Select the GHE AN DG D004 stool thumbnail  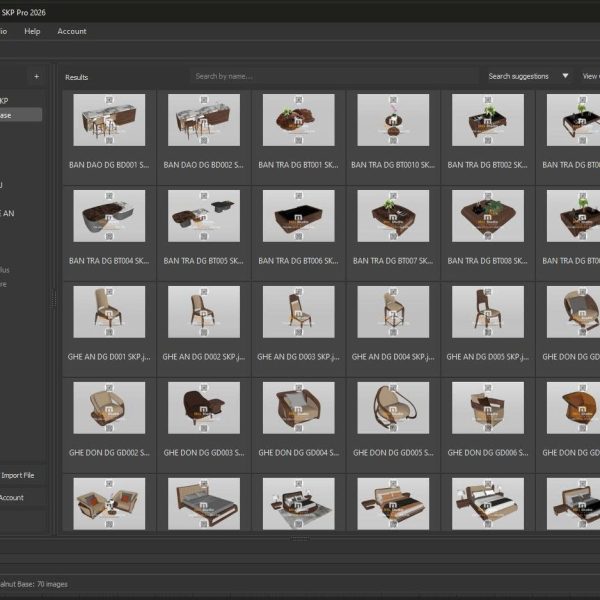pos(393,312)
